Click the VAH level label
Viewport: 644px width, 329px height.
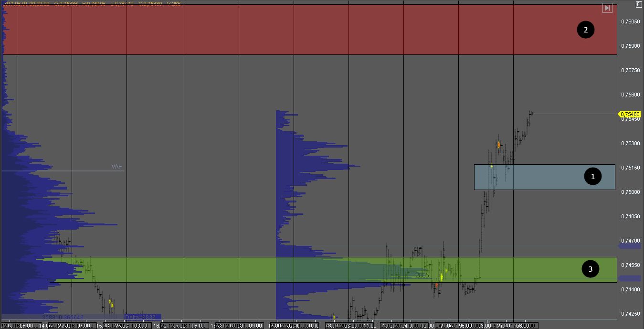pos(117,167)
